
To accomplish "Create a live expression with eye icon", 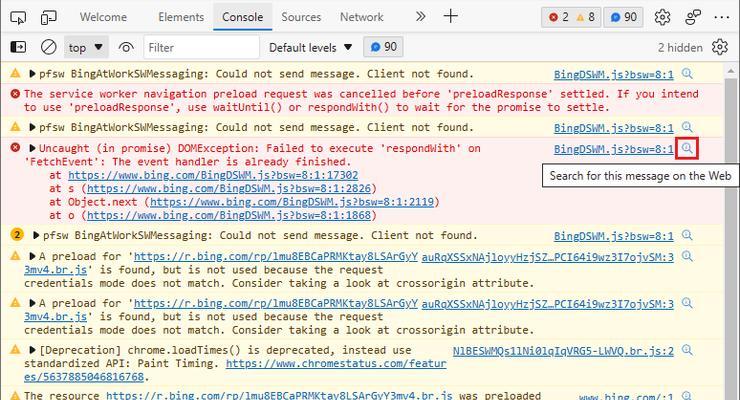I will (126, 48).
